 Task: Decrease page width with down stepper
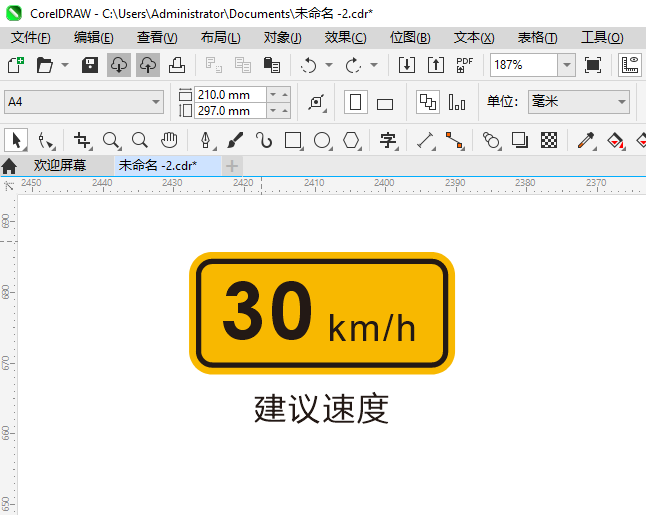coord(273,95)
